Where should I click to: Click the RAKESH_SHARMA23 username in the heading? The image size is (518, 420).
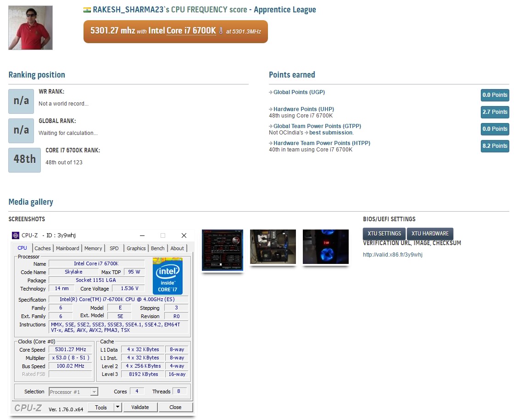[x=128, y=10]
